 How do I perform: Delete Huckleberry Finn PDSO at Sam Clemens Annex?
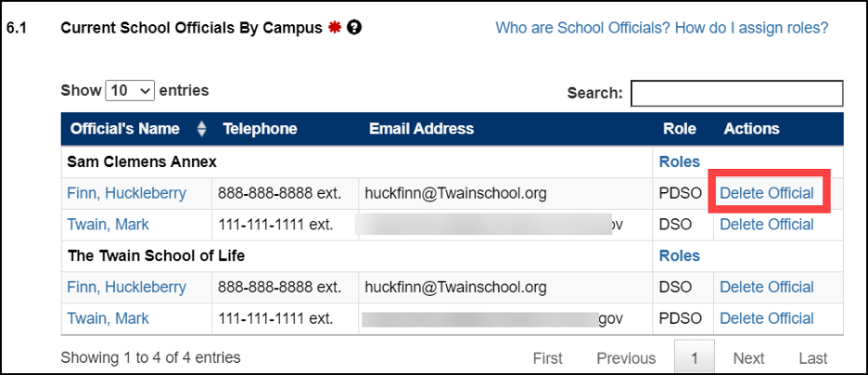click(x=767, y=193)
